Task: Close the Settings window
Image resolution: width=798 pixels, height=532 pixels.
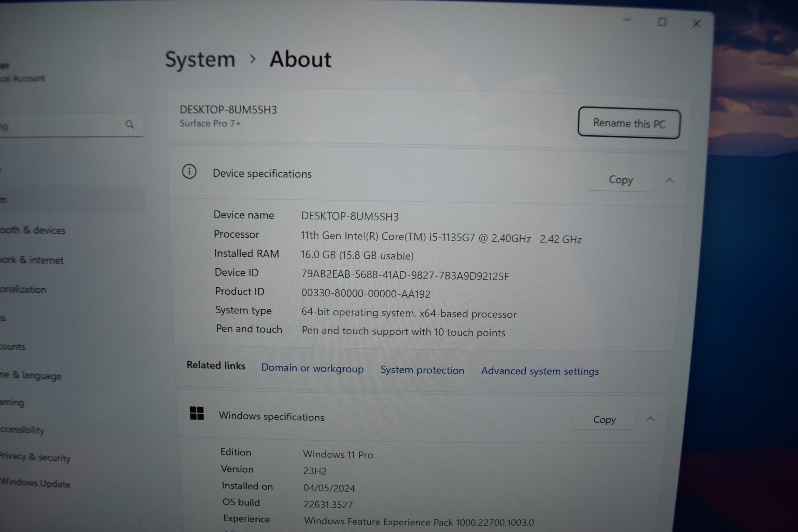Action: pyautogui.click(x=697, y=23)
